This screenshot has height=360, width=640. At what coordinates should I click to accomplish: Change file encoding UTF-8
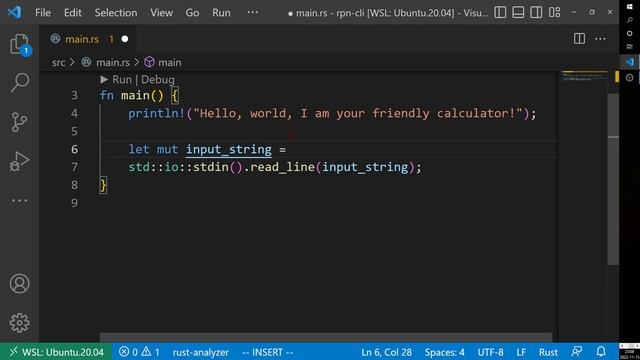(x=490, y=352)
